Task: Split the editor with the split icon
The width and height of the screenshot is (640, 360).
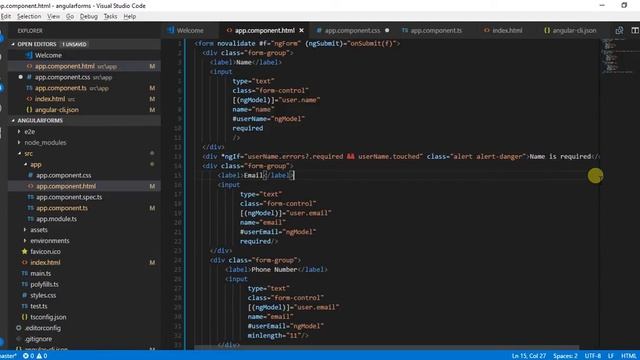Action: (x=635, y=31)
